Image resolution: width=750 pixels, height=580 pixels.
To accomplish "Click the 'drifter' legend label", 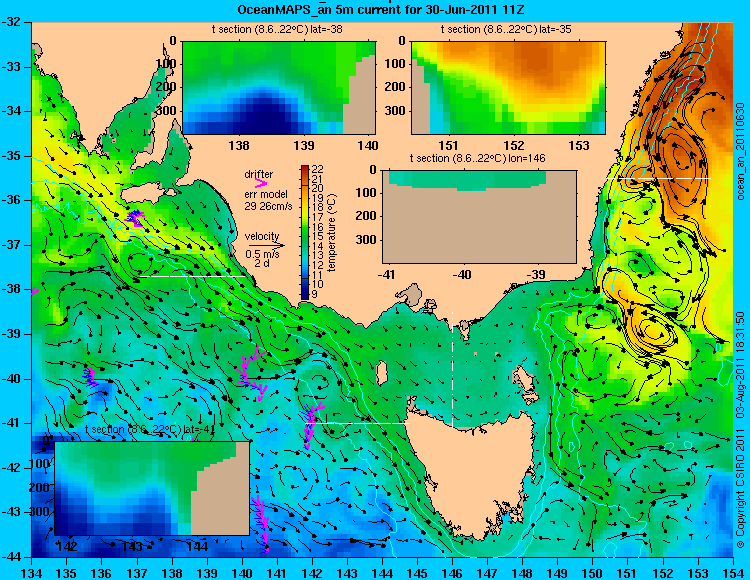I will (x=259, y=174).
